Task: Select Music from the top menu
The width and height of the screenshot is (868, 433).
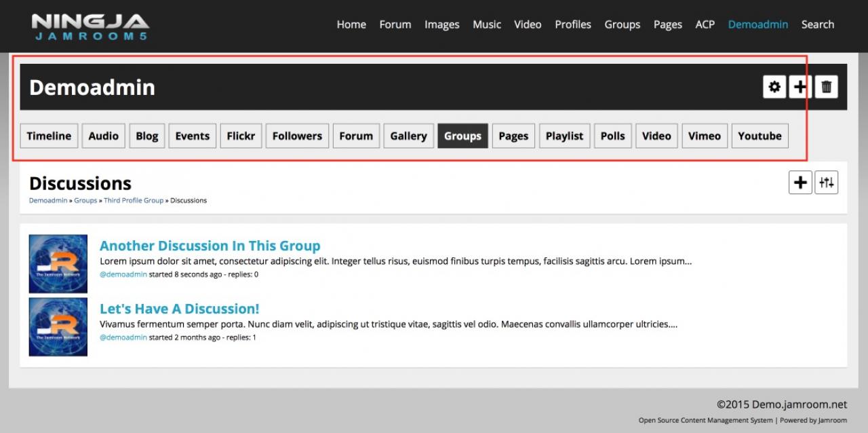Action: [486, 24]
